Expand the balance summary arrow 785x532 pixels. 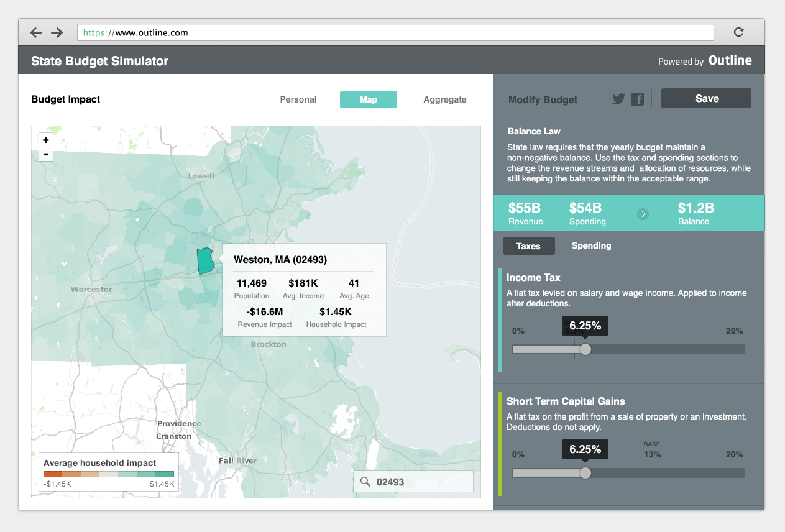(x=643, y=214)
